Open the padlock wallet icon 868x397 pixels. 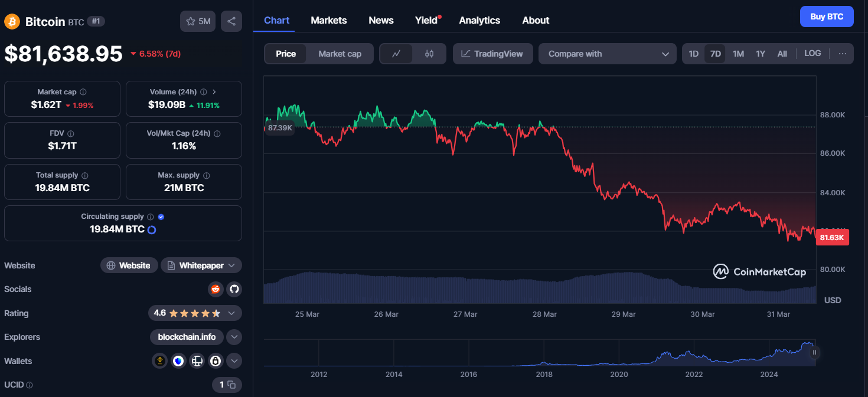pos(216,361)
